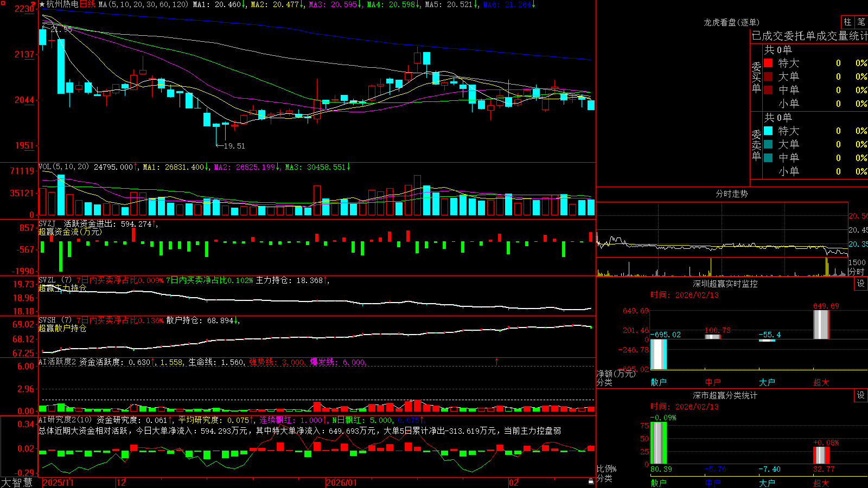Click the MA1: 20.460 value
This screenshot has width=868, height=488.
[219, 4]
